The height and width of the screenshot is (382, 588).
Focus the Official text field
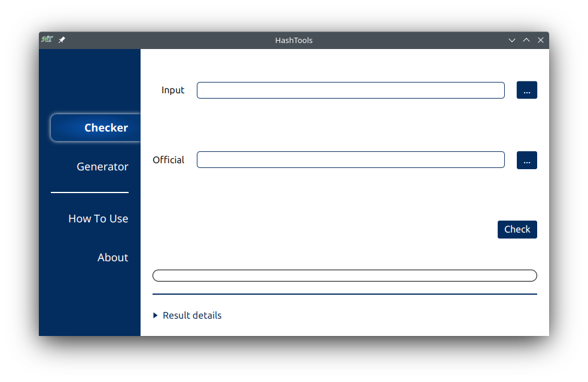351,160
